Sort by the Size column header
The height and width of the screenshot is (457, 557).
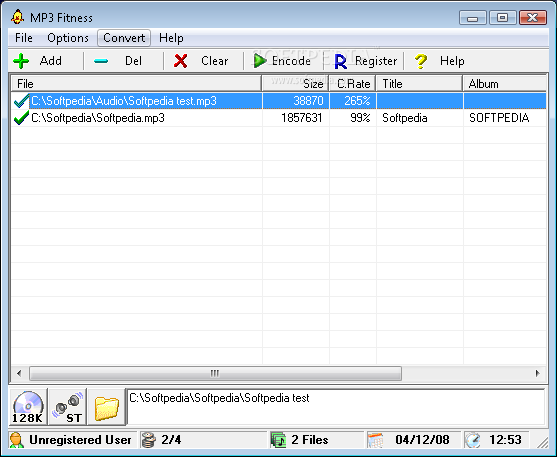click(x=296, y=84)
